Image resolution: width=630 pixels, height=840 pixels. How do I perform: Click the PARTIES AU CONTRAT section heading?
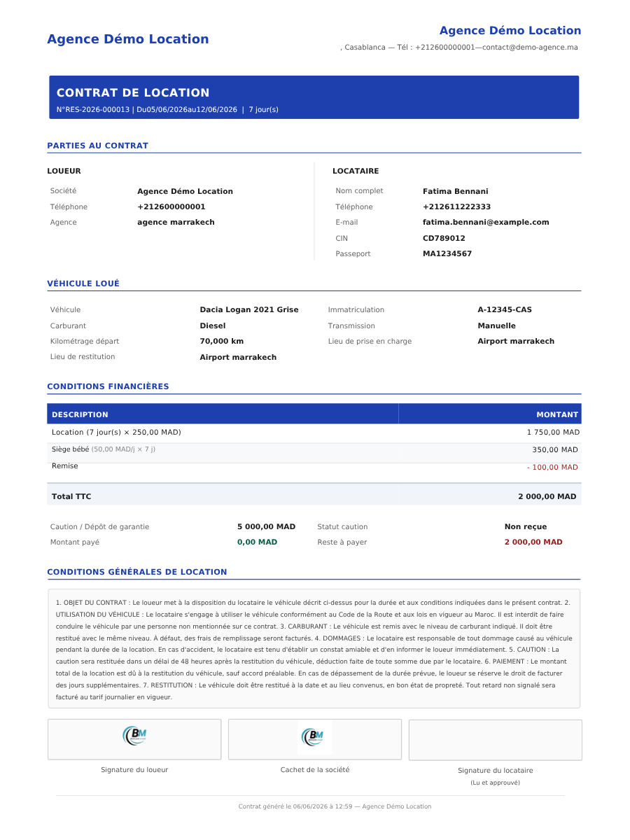coord(98,146)
